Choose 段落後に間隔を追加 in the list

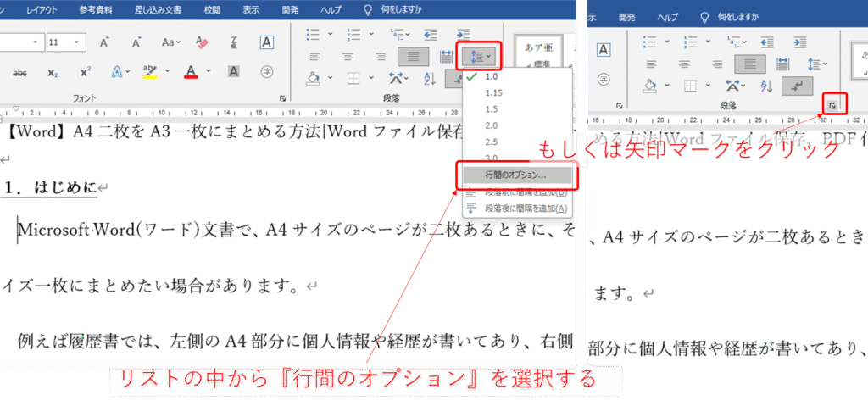pyautogui.click(x=526, y=209)
